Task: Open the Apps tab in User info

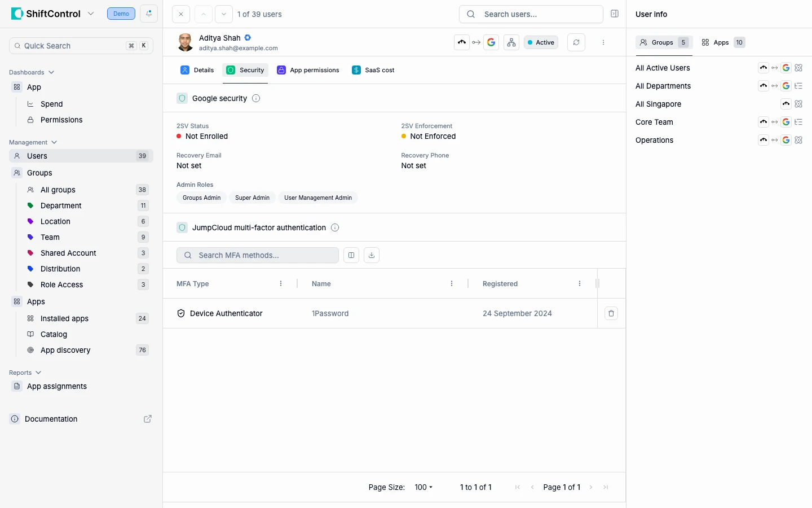Action: [722, 42]
